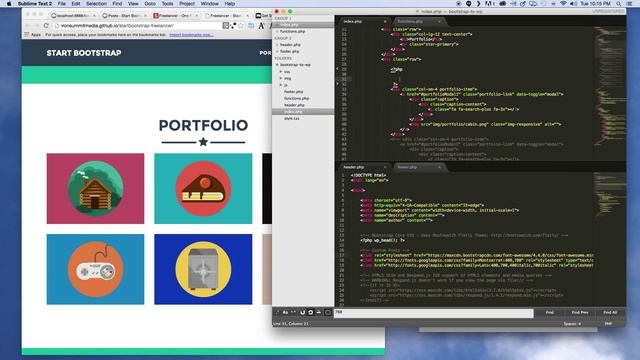Image resolution: width=640 pixels, height=360 pixels.
Task: Click the Start Bootstrap brand link
Action: click(84, 53)
